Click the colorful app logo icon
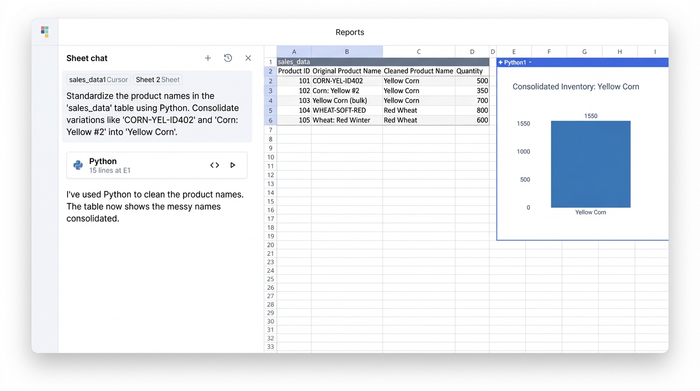Image resolution: width=700 pixels, height=391 pixels. pos(45,31)
